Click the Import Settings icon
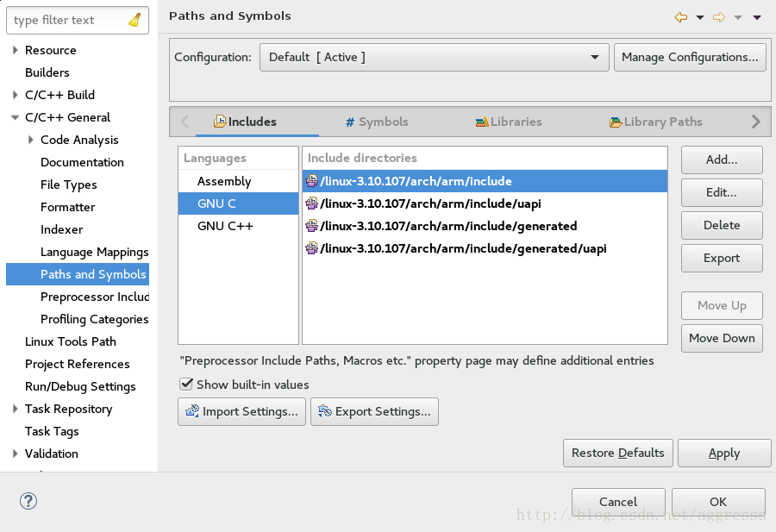The image size is (776, 532). point(192,411)
